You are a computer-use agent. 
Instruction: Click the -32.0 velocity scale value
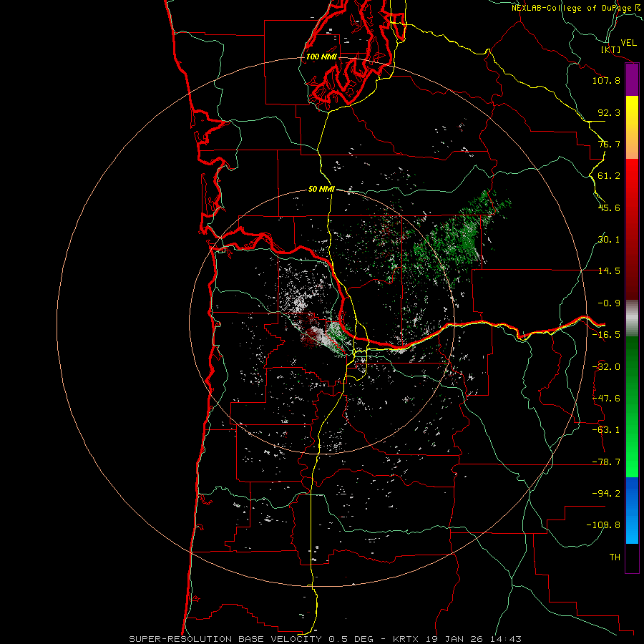[x=606, y=367]
